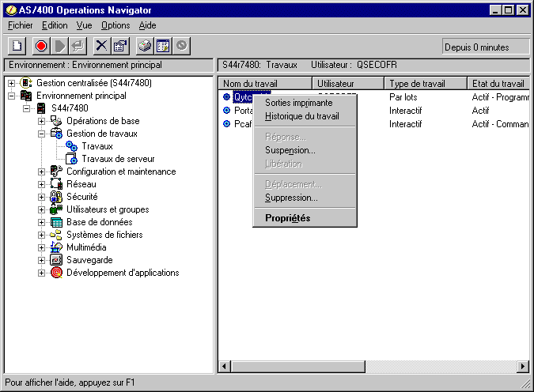This screenshot has height=392, width=534.
Task: Click the Qytc job gear icon
Action: point(226,97)
